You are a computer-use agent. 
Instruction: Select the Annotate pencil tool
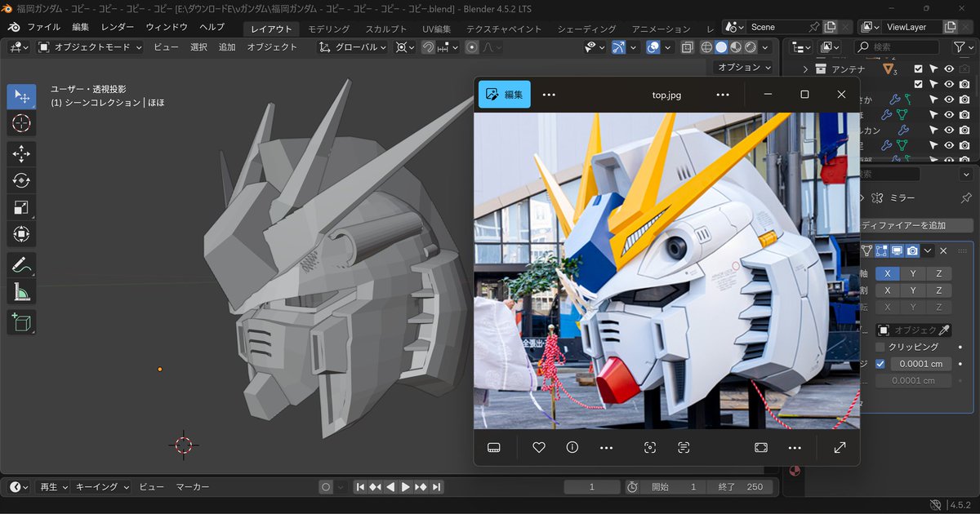(21, 264)
